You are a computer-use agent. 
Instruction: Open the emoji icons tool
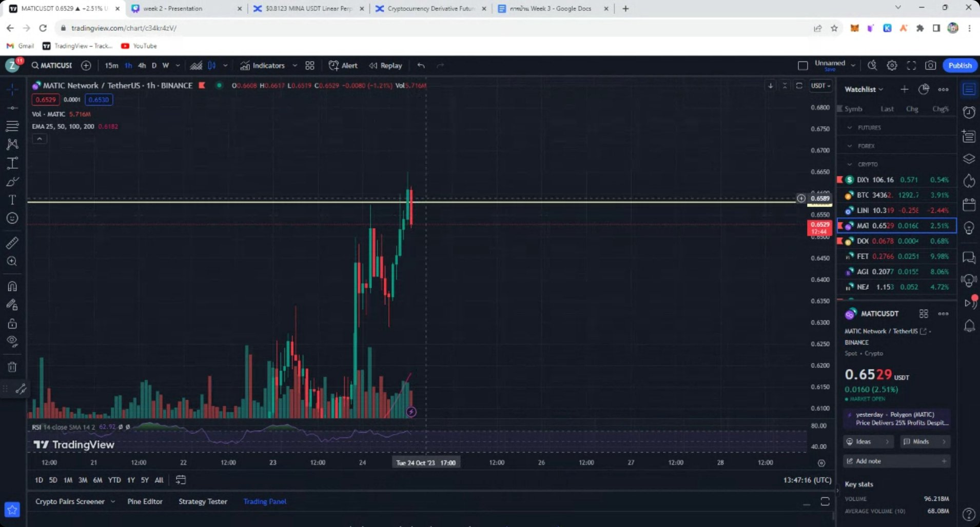tap(12, 218)
